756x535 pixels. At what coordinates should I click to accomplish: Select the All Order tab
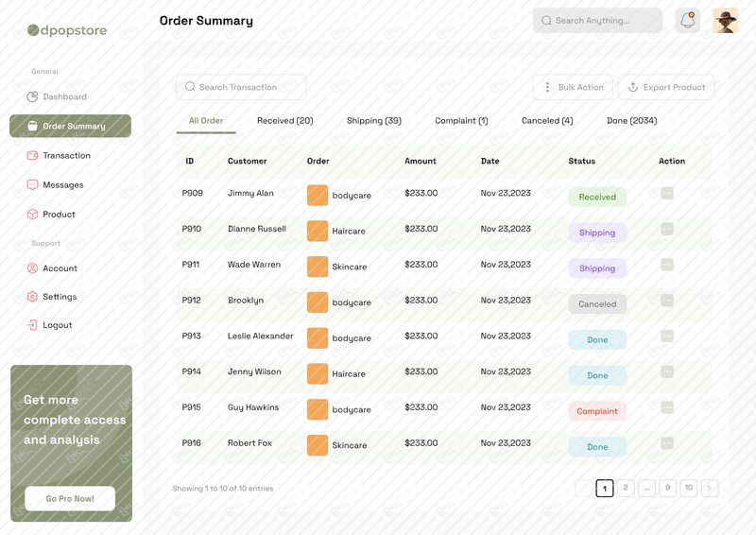click(206, 121)
